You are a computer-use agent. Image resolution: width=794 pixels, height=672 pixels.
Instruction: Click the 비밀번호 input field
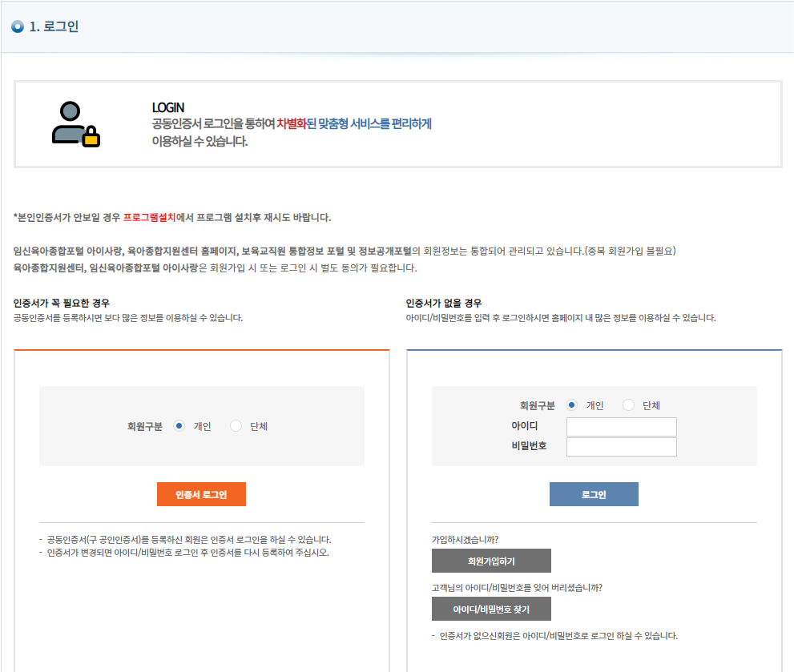(x=621, y=447)
